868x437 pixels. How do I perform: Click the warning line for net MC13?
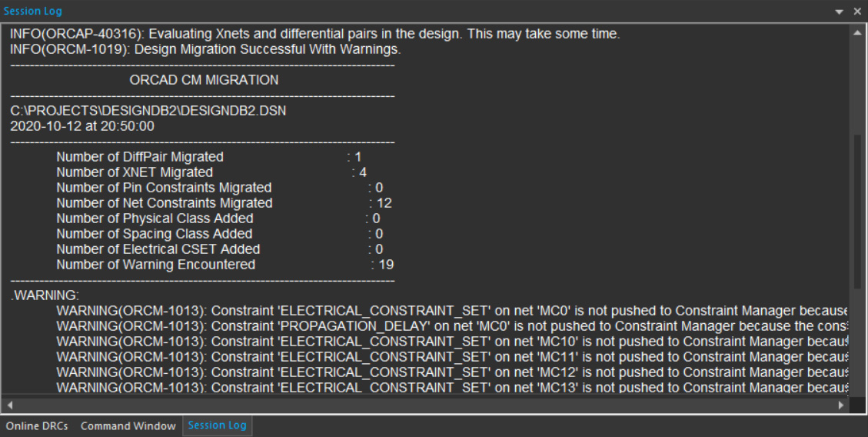[452, 388]
